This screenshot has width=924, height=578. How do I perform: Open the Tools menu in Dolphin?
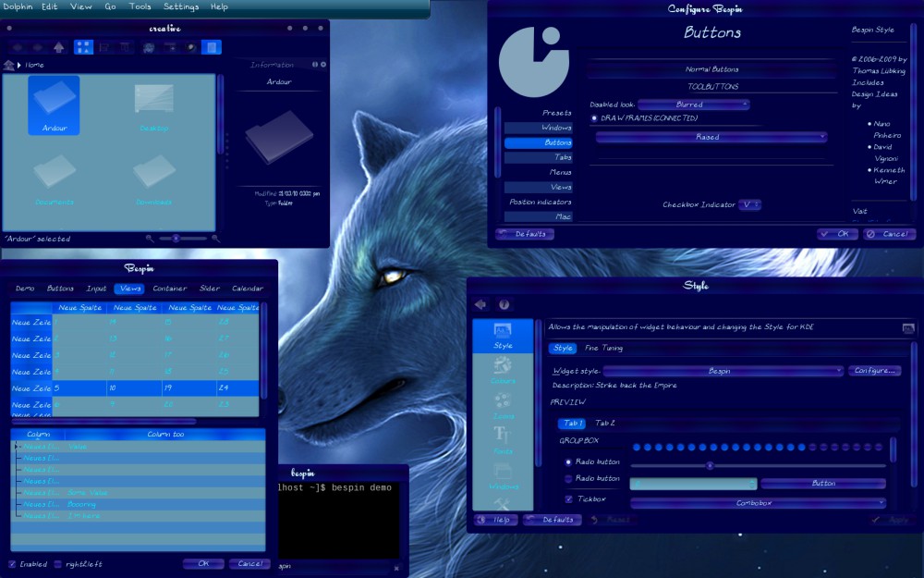[140, 6]
